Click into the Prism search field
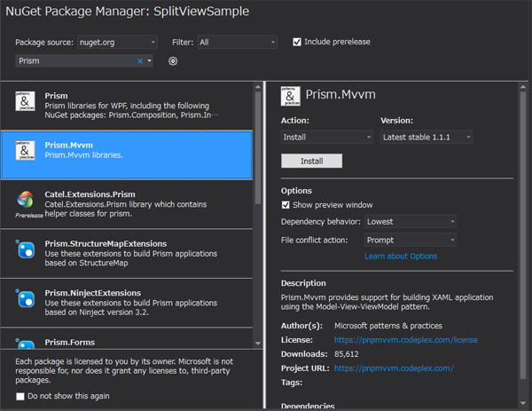Screen dimensions: 532x411 tap(75, 61)
